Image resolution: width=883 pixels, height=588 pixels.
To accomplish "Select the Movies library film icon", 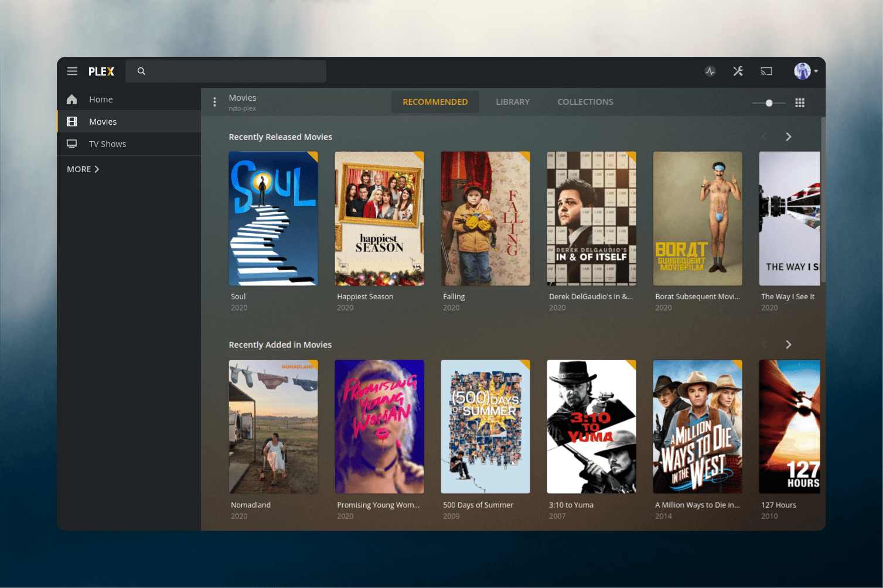I will 71,121.
